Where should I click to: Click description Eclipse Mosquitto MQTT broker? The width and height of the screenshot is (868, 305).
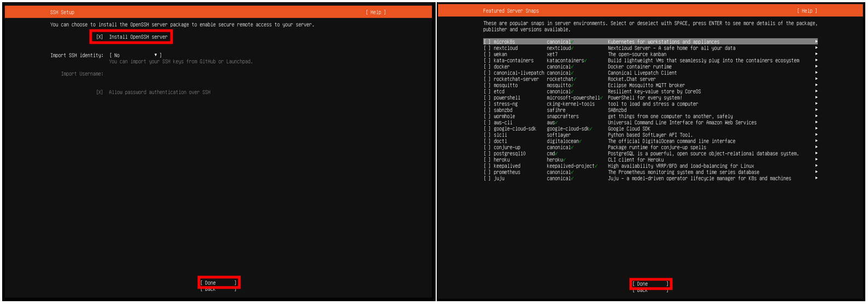[x=646, y=85]
